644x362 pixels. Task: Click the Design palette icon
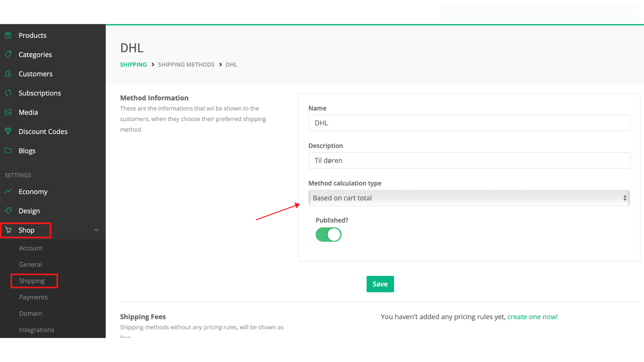click(x=8, y=210)
